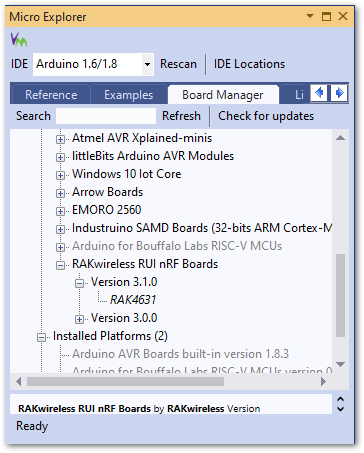Expand Atmel AVR Xplained-minis node
Viewport: 364px width, 453px height.
tap(60, 139)
